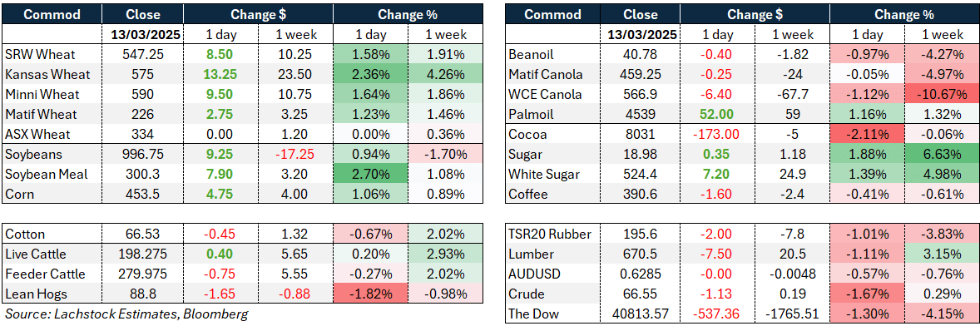
Task: Select the left table 13/03/2025 date cell
Action: pos(143,34)
